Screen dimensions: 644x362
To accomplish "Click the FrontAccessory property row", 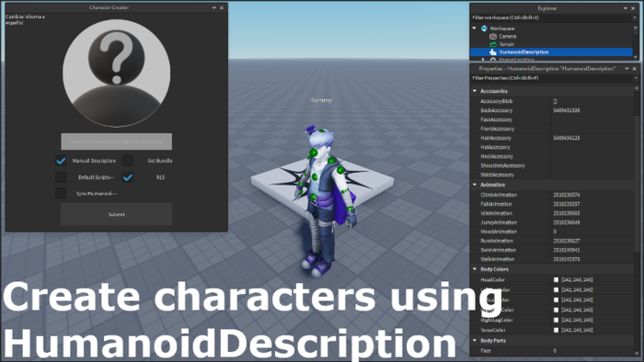I will [x=552, y=129].
